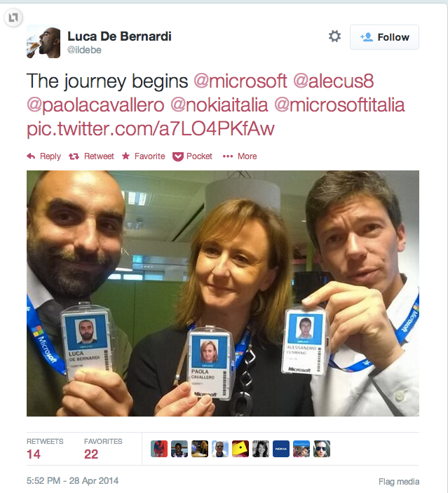
Task: Open the pic.twitter.com/a7LO4PKfAw link
Action: click(x=151, y=129)
